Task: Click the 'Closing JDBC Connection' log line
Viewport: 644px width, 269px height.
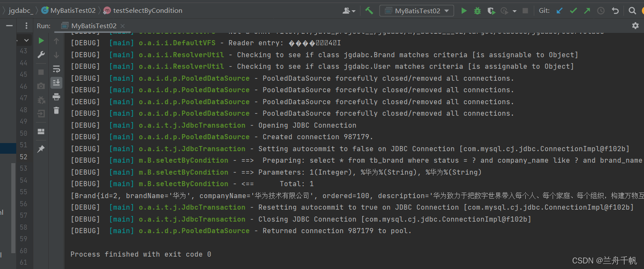Action: coord(301,219)
